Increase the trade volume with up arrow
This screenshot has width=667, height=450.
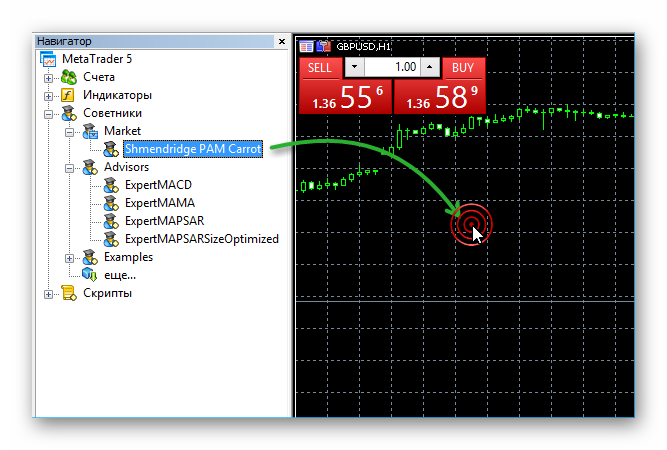point(430,67)
